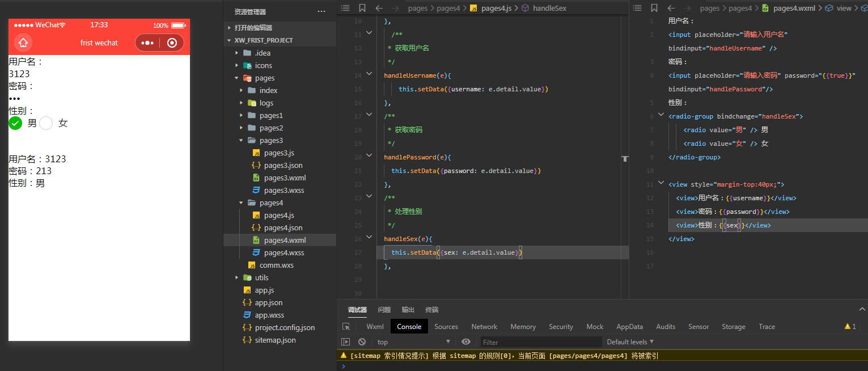Click the console Filter input field
Screen dimensions: 868x371
(x=540, y=342)
